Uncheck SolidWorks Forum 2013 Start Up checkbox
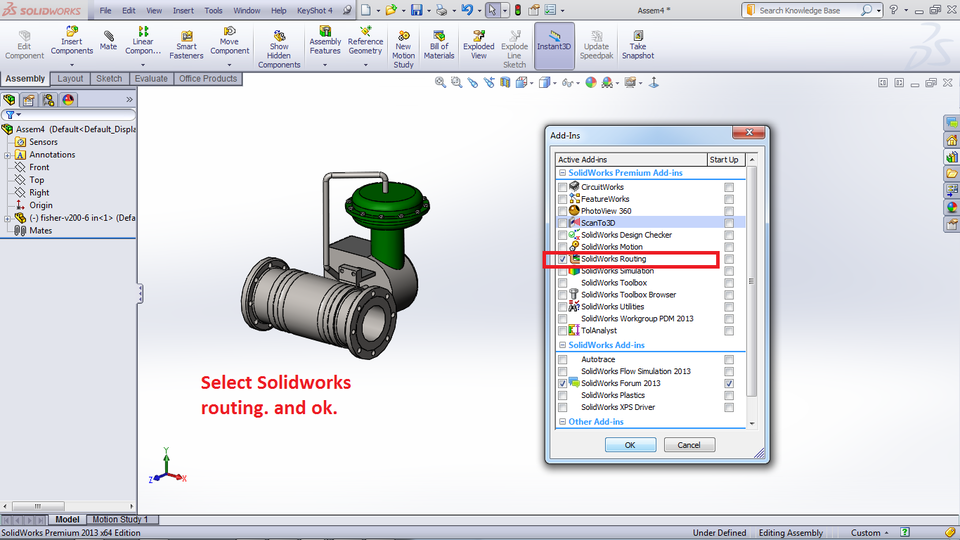This screenshot has width=960, height=540. [729, 383]
